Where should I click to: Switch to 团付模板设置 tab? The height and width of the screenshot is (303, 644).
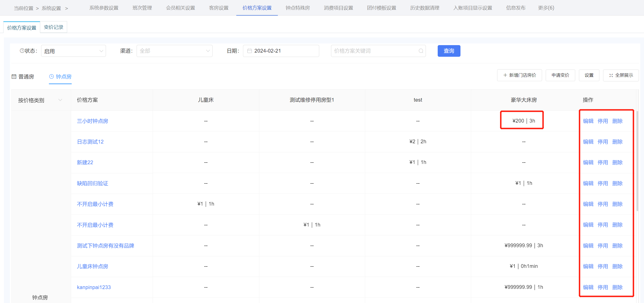381,8
